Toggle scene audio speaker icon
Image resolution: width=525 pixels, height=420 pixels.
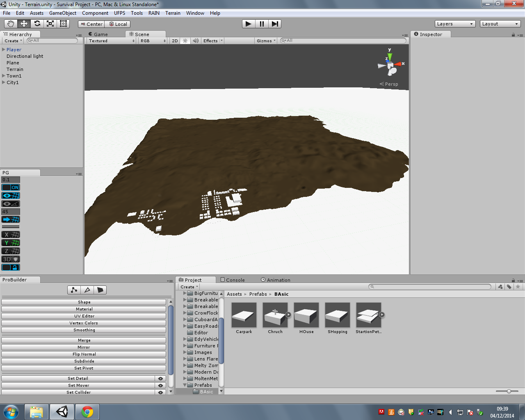(196, 41)
